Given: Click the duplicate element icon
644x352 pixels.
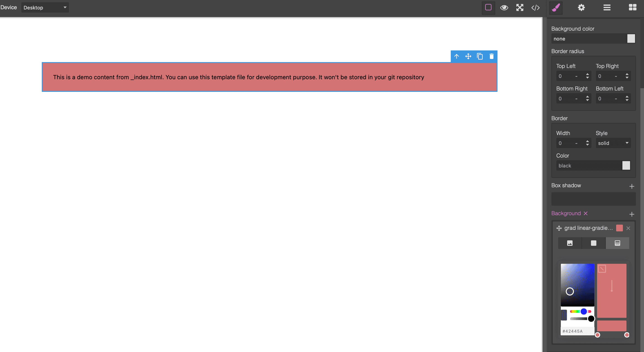Looking at the screenshot, I should [x=480, y=56].
